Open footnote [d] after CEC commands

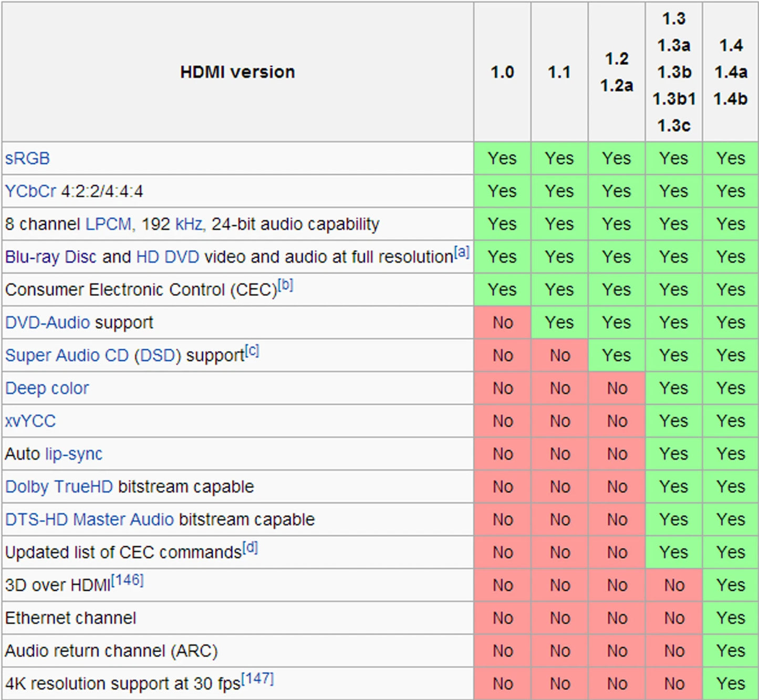click(x=250, y=547)
